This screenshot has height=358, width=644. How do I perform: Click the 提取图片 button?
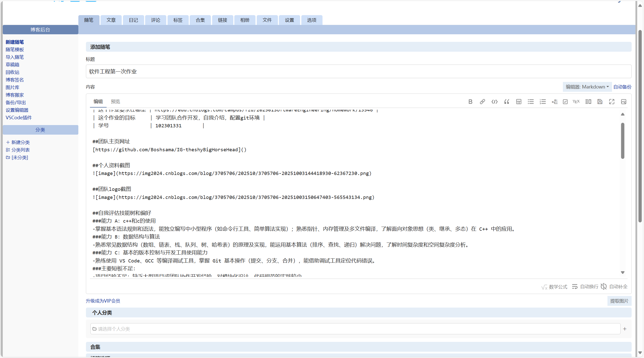click(619, 301)
